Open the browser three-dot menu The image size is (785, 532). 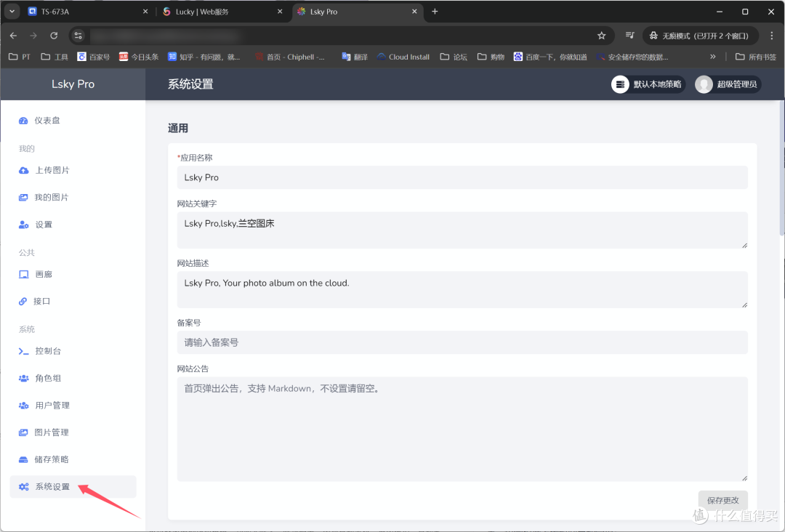pyautogui.click(x=771, y=36)
